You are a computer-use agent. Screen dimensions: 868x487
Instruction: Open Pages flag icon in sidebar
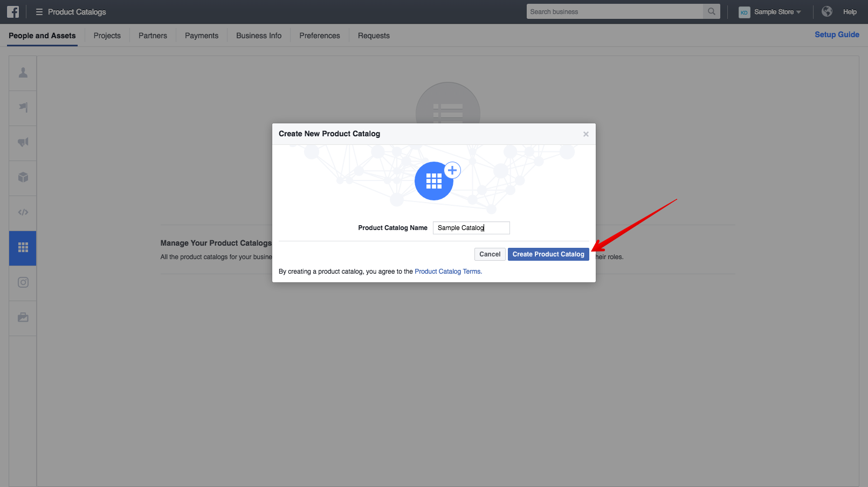[x=23, y=108]
